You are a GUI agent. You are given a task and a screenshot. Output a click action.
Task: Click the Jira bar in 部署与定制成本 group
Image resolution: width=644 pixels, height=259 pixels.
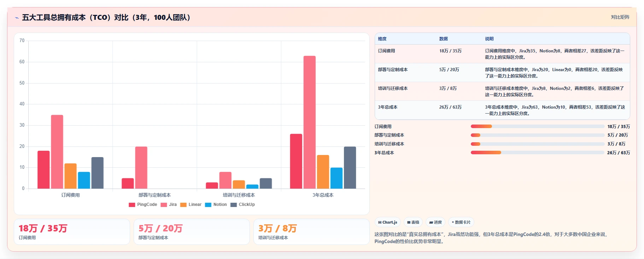(x=141, y=168)
